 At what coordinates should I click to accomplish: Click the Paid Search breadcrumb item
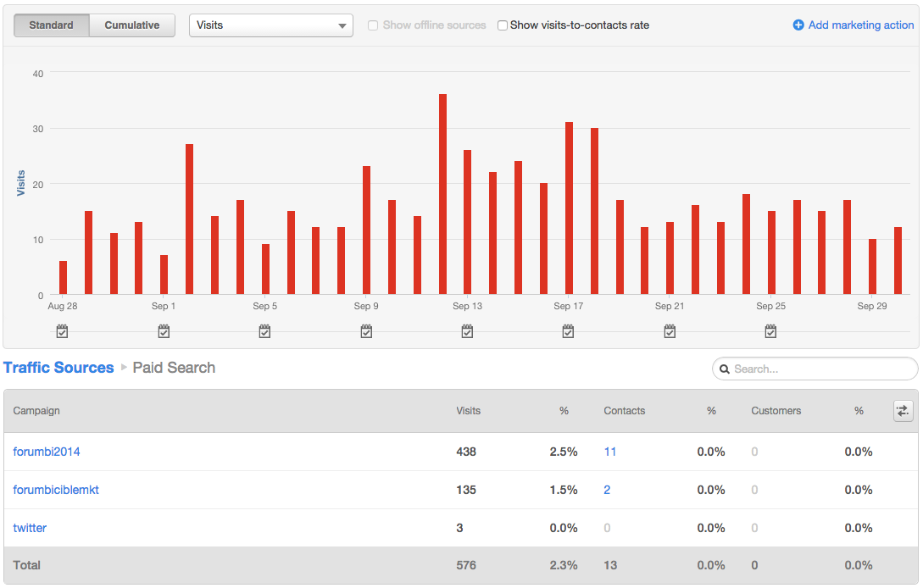[x=173, y=367]
